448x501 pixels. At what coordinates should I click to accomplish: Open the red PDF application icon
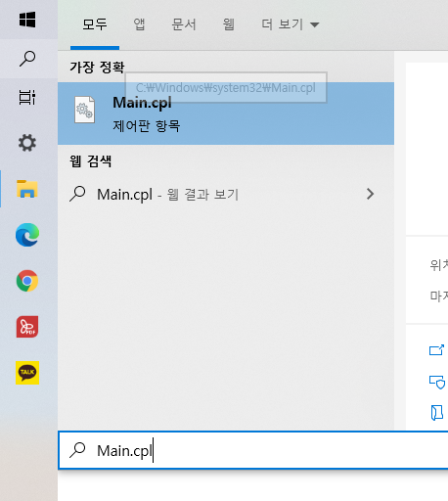point(27,327)
